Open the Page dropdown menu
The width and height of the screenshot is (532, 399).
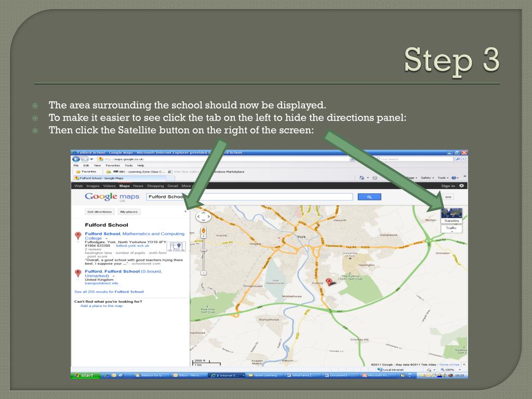[x=411, y=178]
